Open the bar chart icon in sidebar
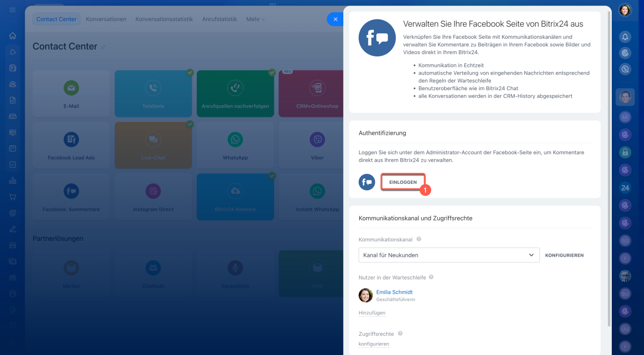Screen dimensions: 644x355 point(13,181)
